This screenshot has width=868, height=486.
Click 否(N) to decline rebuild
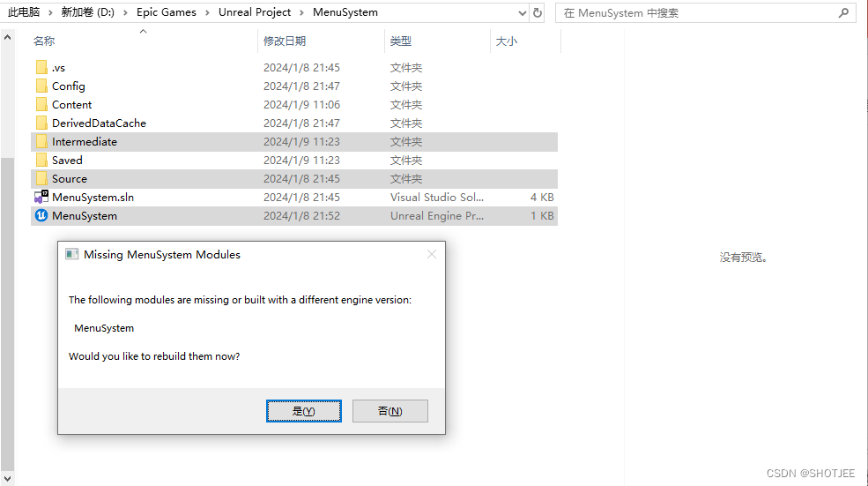(x=390, y=411)
